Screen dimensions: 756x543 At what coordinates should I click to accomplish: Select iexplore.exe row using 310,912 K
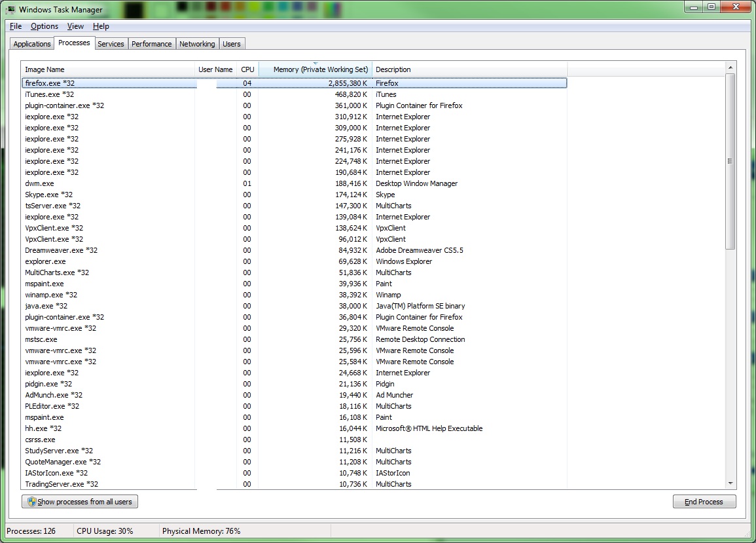294,117
